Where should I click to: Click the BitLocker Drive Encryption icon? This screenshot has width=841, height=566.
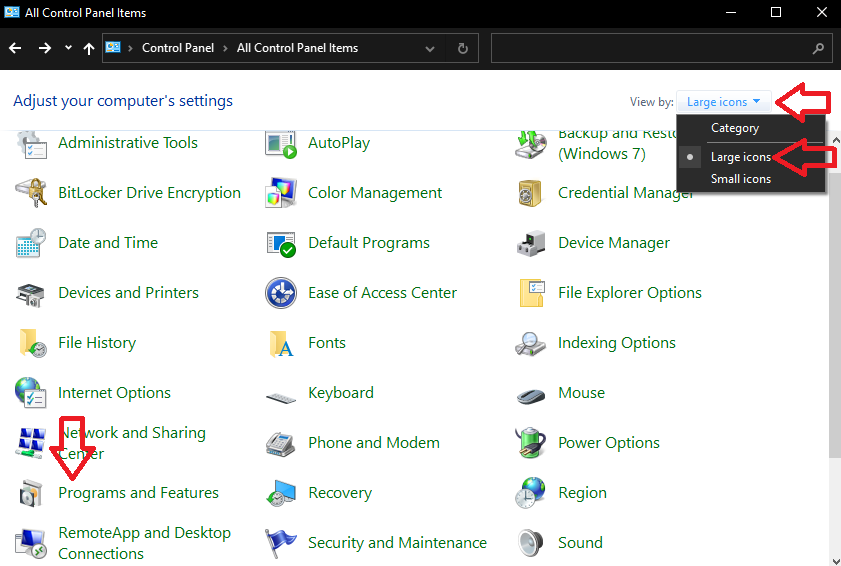point(31,193)
